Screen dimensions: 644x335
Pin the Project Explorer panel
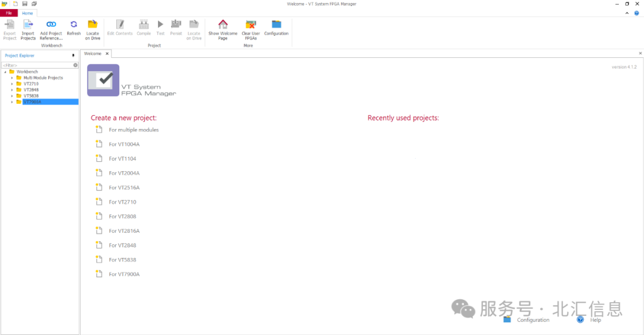(73, 56)
